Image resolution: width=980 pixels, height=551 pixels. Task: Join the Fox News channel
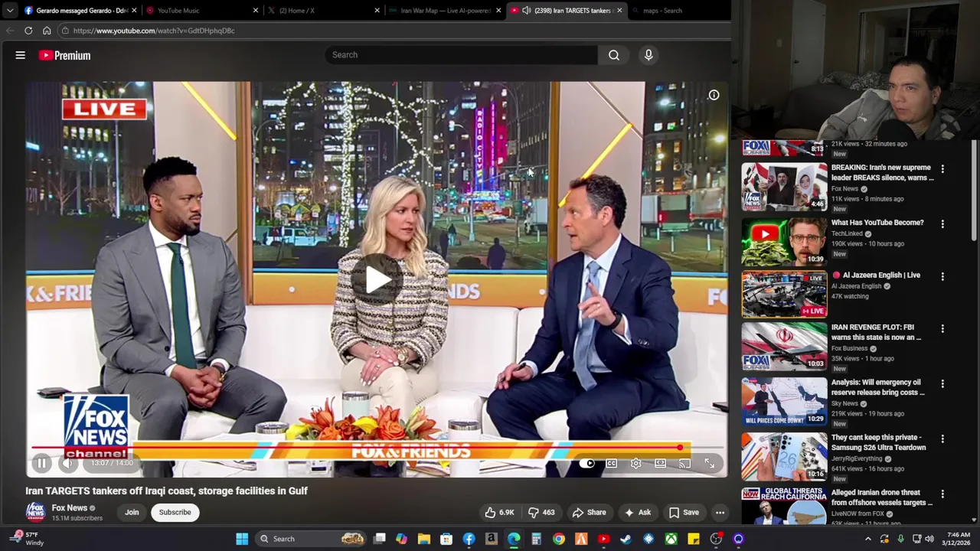(132, 513)
